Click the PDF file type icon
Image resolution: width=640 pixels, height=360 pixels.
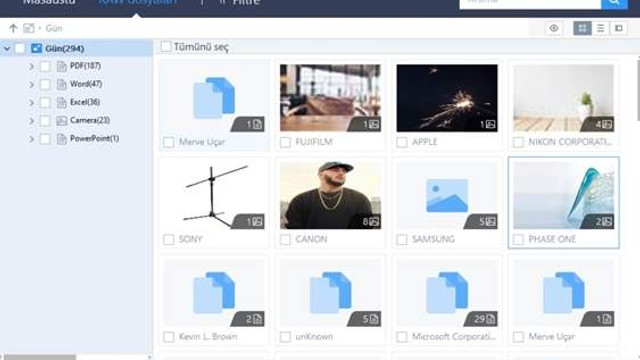pos(62,66)
